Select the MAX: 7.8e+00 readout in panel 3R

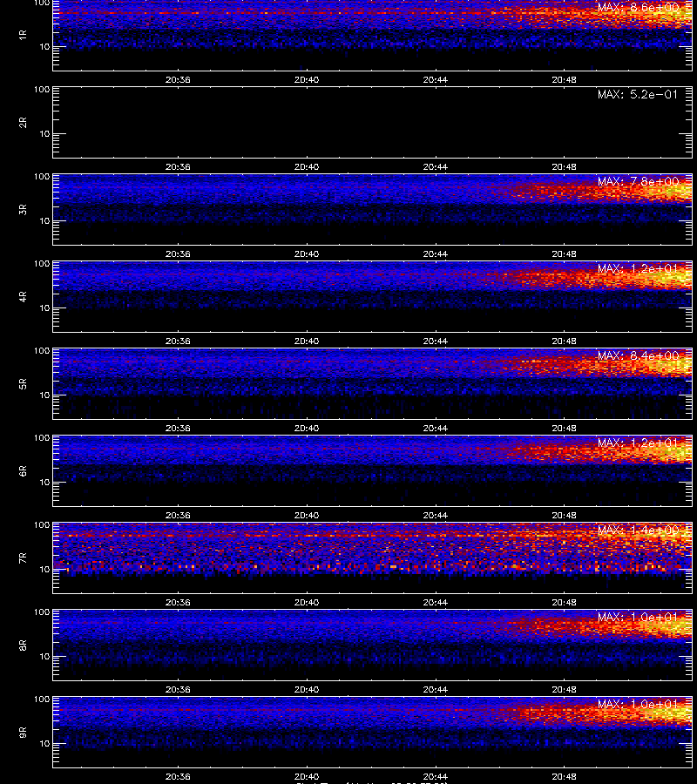click(x=638, y=181)
